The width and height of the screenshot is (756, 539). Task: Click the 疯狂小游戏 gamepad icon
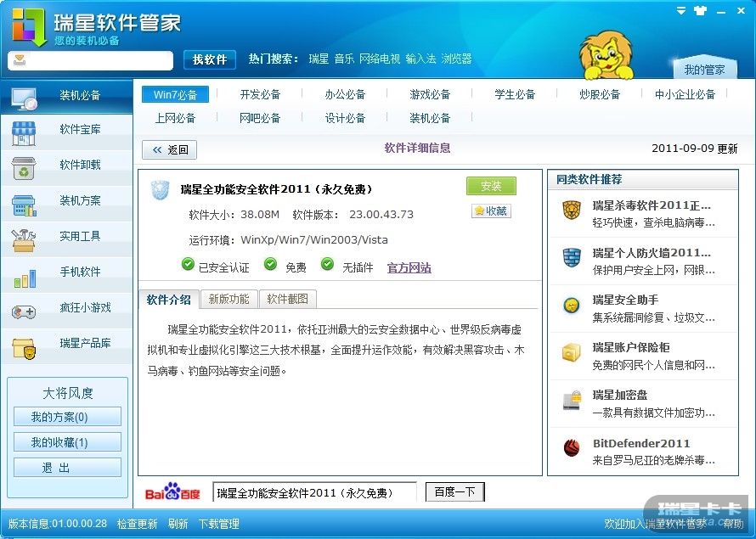click(24, 312)
